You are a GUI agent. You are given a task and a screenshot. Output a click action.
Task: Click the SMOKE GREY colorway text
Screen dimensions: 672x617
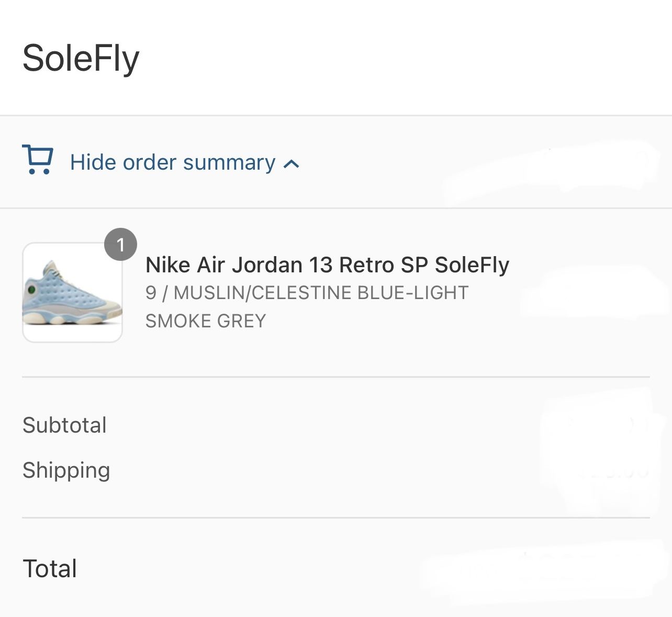click(206, 321)
